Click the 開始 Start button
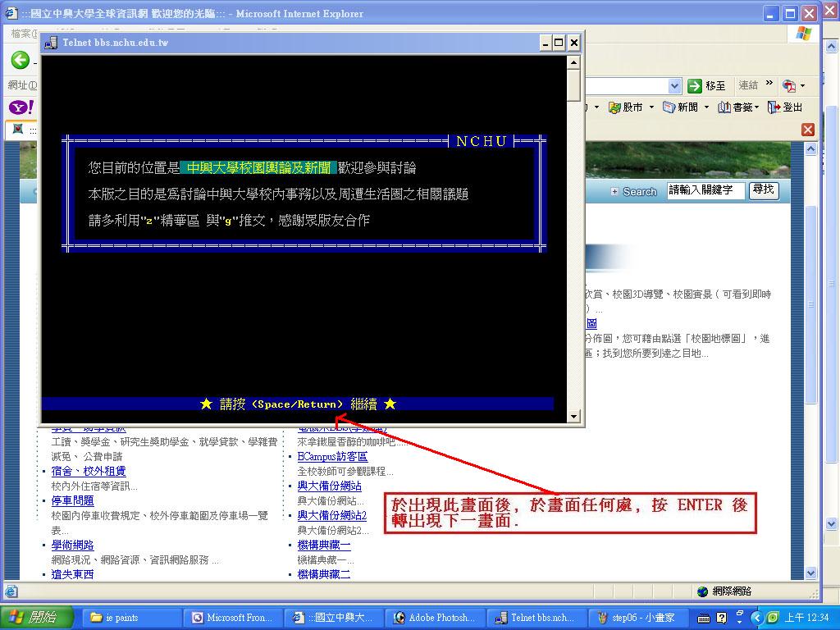Viewport: 840px width, 630px height. 36,617
